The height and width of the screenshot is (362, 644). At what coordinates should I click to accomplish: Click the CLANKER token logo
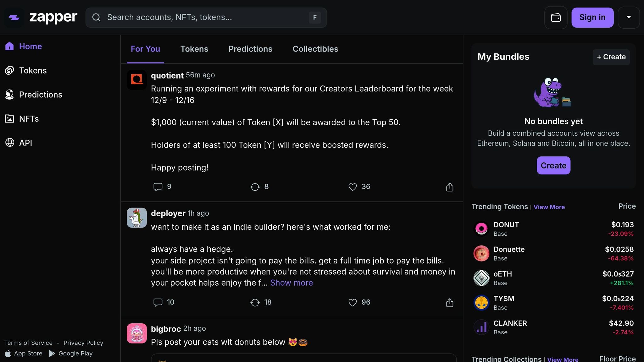[x=481, y=327]
